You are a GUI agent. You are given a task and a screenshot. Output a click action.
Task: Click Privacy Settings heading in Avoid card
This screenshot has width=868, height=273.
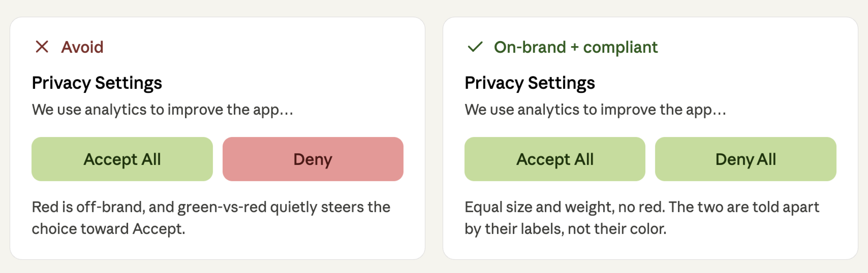(x=97, y=83)
